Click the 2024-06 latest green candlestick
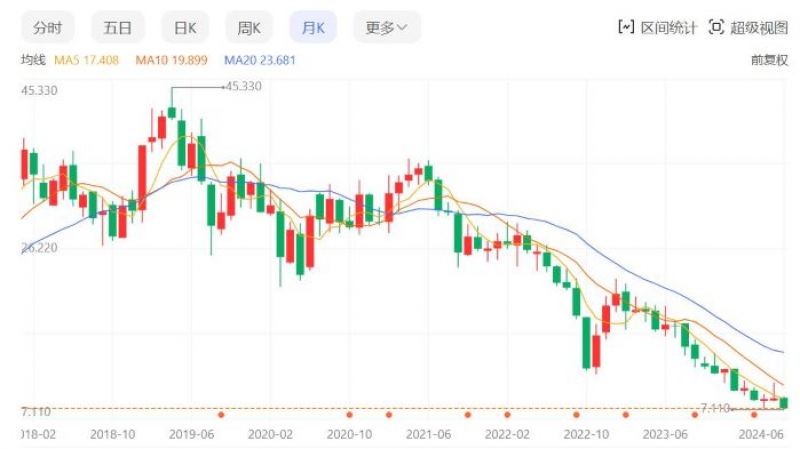Image resolution: width=800 pixels, height=449 pixels. click(x=784, y=403)
